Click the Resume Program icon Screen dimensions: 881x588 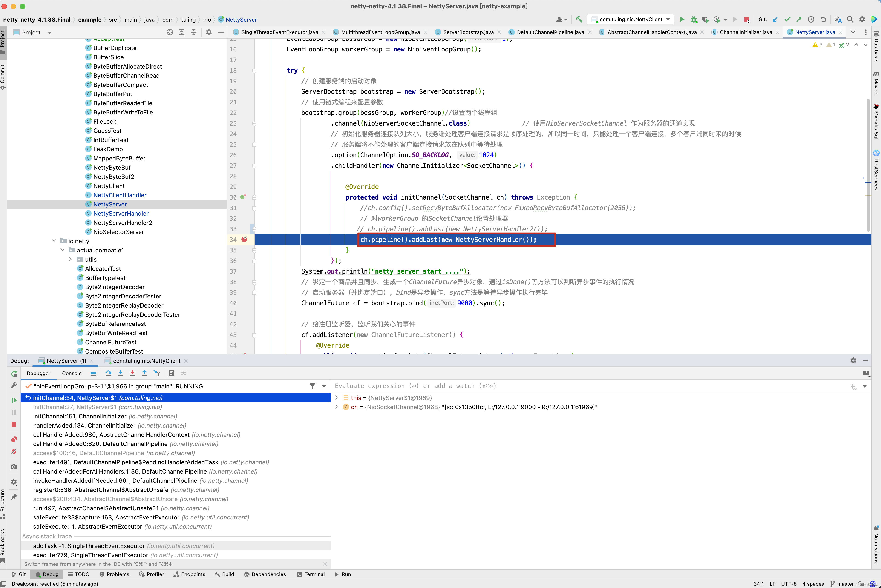click(14, 400)
